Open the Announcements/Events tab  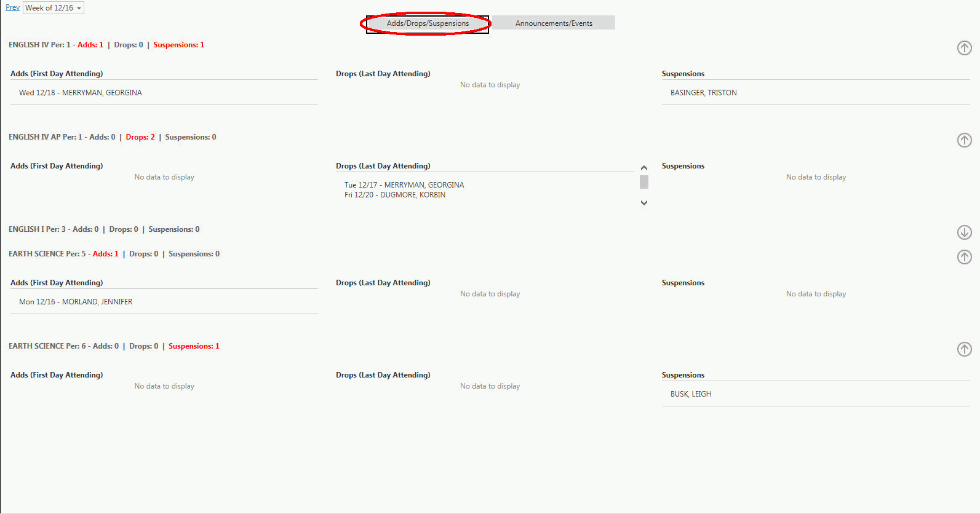tap(554, 23)
